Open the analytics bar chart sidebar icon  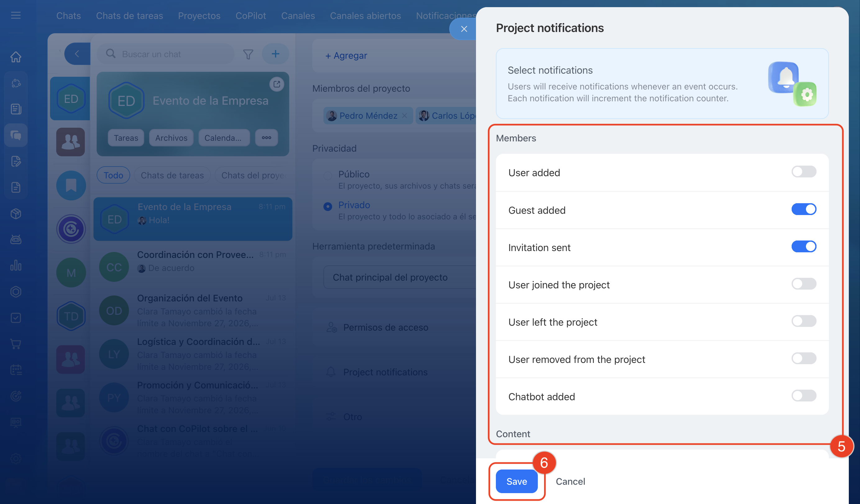(x=16, y=265)
